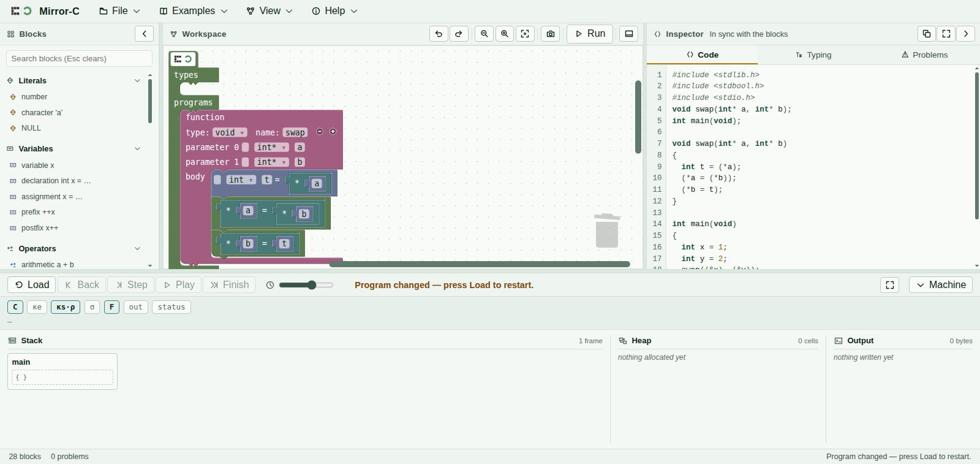Toggle the status component chip

171,307
